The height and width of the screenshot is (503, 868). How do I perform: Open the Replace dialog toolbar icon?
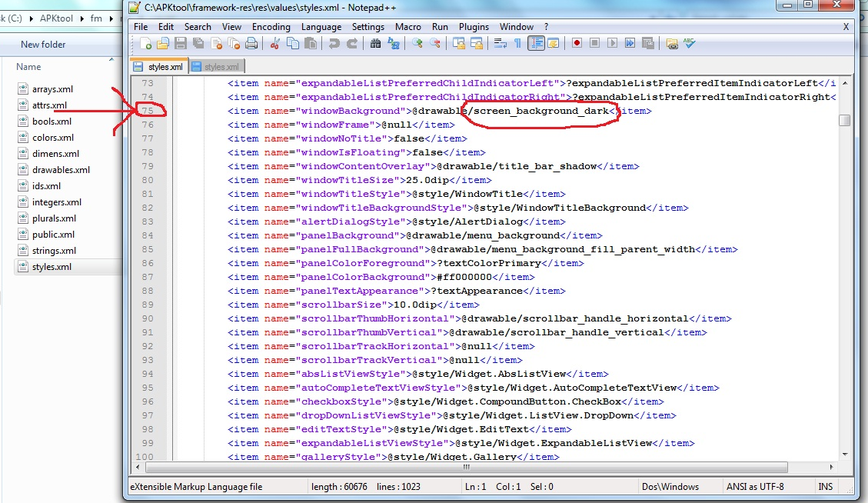pyautogui.click(x=394, y=43)
